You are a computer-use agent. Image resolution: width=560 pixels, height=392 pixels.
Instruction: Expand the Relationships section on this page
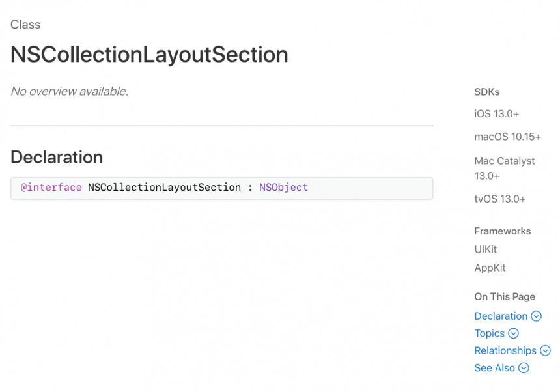[507, 350]
